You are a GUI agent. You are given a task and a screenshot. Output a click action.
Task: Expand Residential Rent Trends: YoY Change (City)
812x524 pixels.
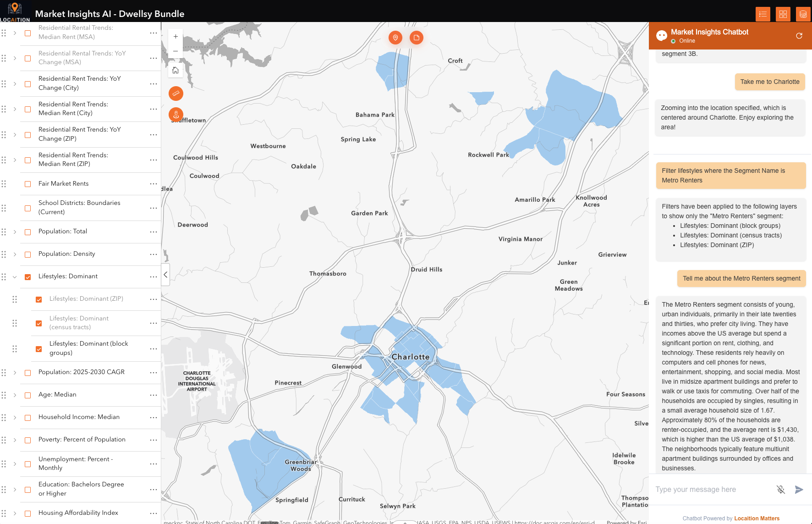click(x=15, y=84)
